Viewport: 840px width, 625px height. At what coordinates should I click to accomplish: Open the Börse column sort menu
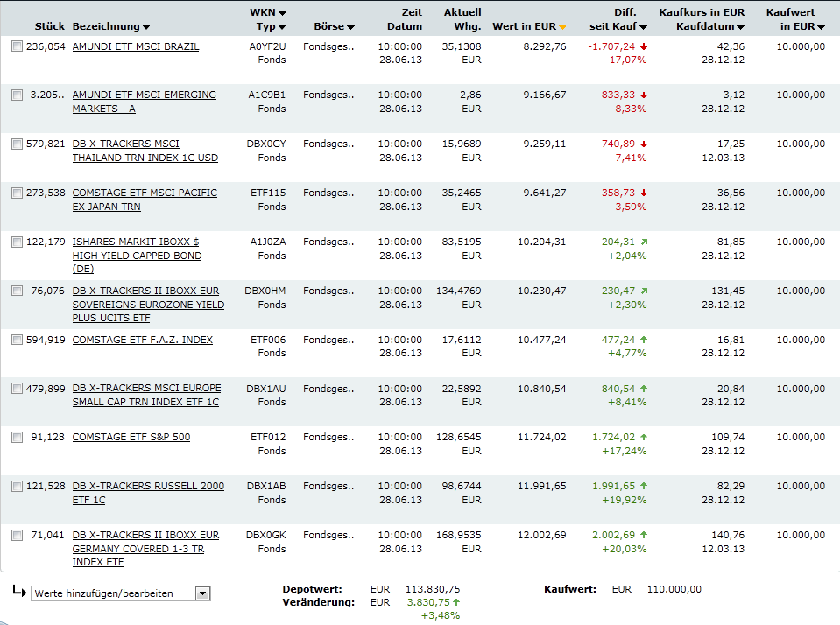334,26
